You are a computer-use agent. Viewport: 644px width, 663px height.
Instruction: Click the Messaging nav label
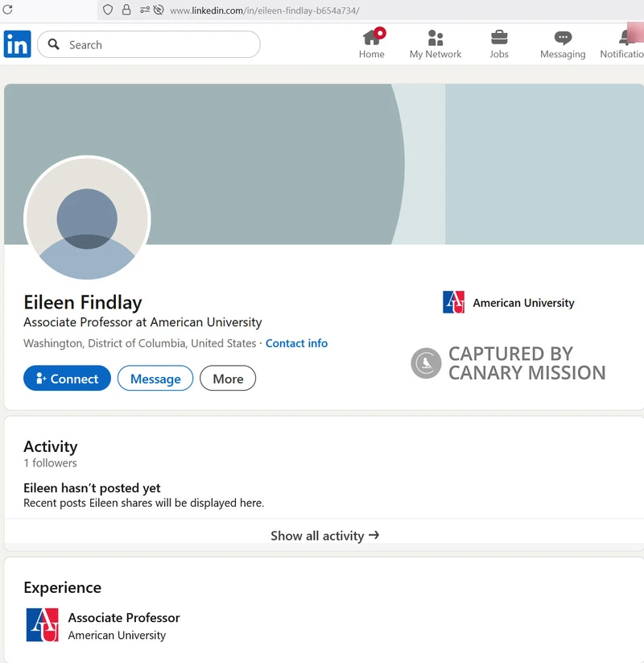pyautogui.click(x=563, y=54)
